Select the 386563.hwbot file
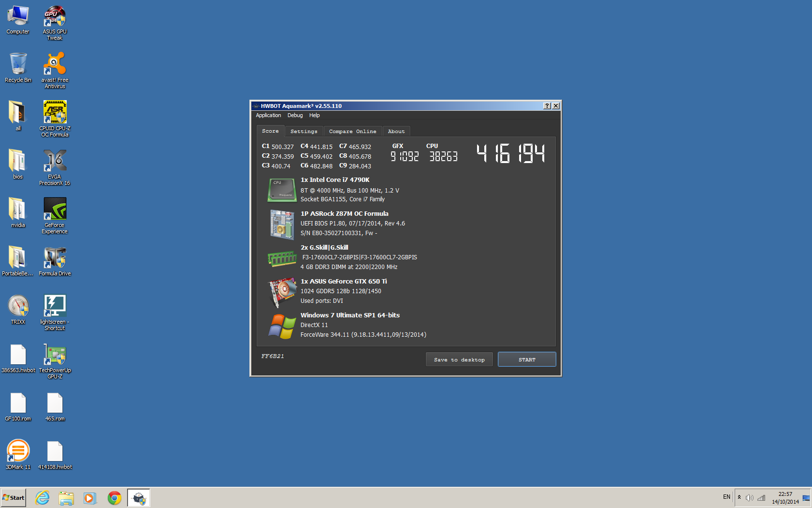 click(x=18, y=359)
